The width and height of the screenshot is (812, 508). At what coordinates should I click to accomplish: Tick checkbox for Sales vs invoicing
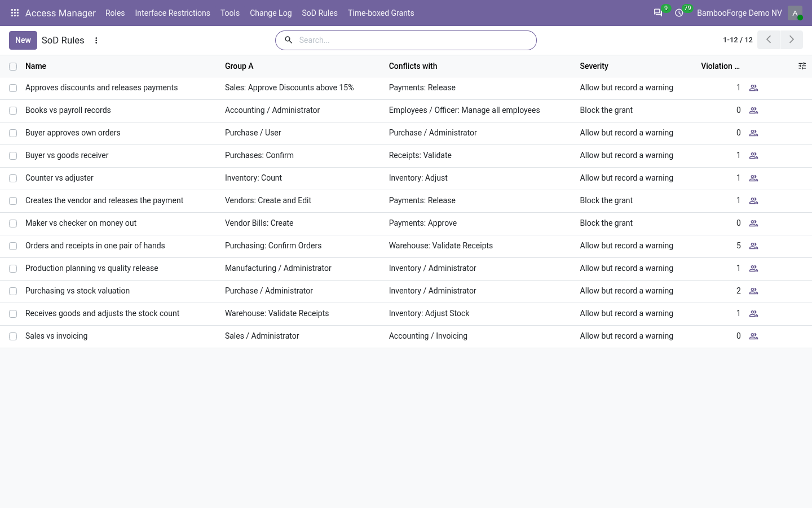click(x=13, y=336)
